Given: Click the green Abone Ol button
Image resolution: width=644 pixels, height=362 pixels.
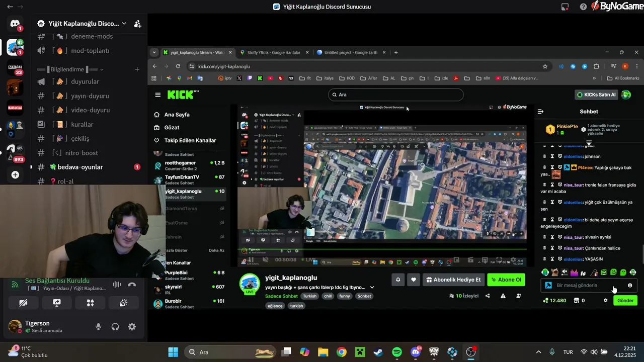Looking at the screenshot, I should pyautogui.click(x=506, y=280).
